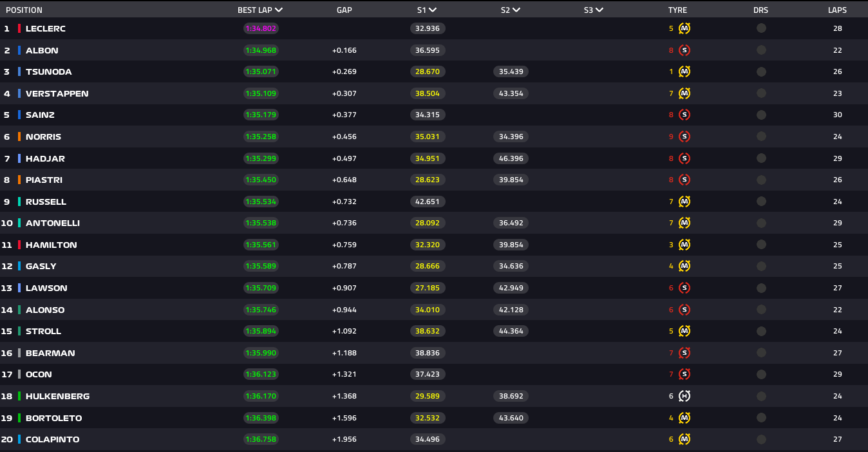868x452 pixels.
Task: Click Albon's soft tyre icon
Action: 684,50
